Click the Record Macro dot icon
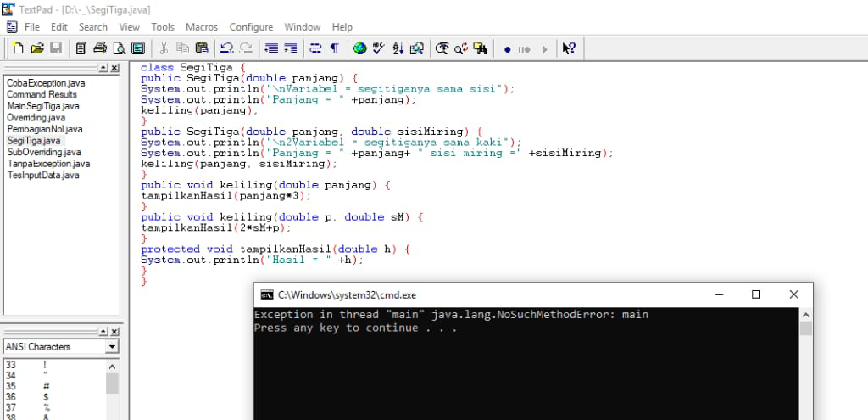The image size is (868, 420). tap(507, 49)
